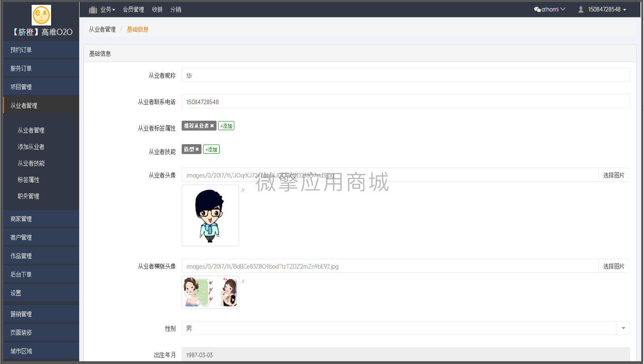Click the 从业者昵称 input field
This screenshot has width=644, height=364.
click(406, 75)
